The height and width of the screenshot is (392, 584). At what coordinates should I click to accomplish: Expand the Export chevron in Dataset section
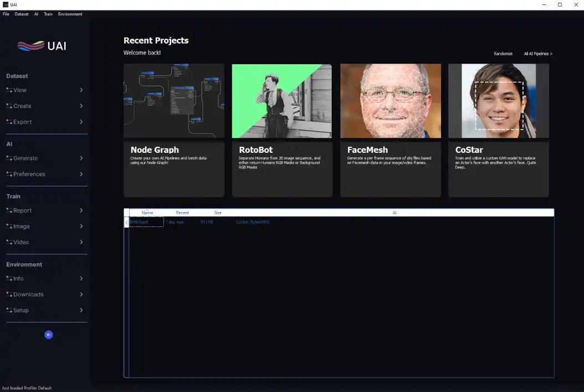(x=81, y=122)
